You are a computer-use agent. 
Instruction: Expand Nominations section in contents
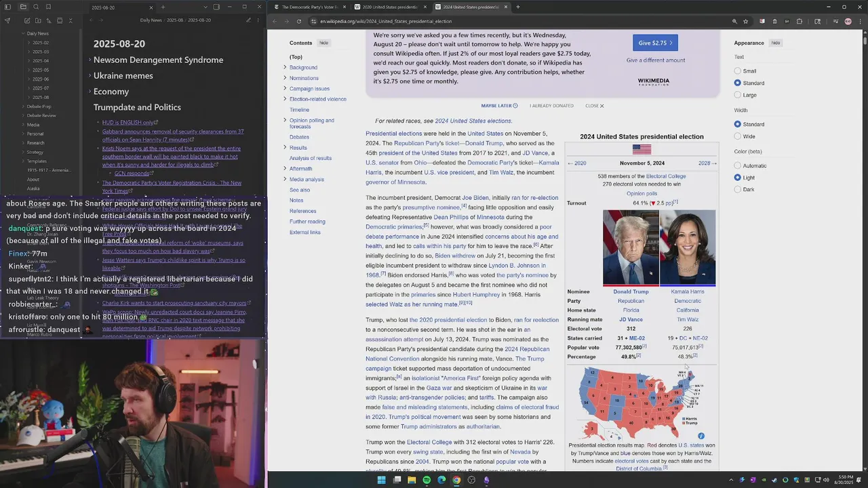coord(285,78)
